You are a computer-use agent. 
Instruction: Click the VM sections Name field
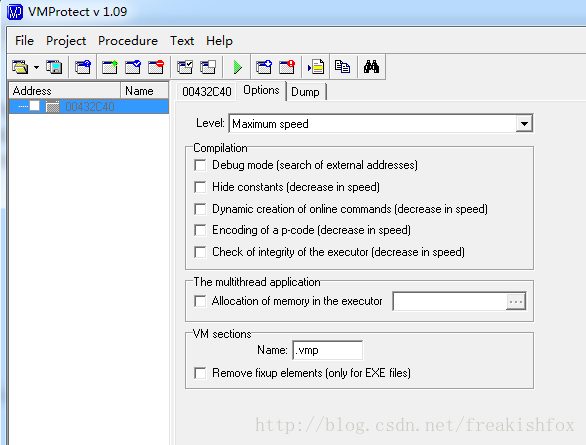point(327,350)
